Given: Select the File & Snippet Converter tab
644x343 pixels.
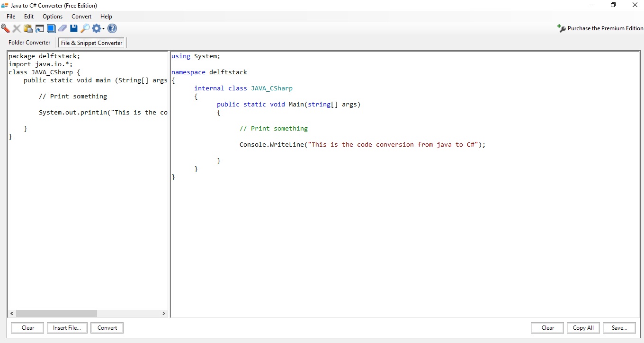Looking at the screenshot, I should click(92, 43).
